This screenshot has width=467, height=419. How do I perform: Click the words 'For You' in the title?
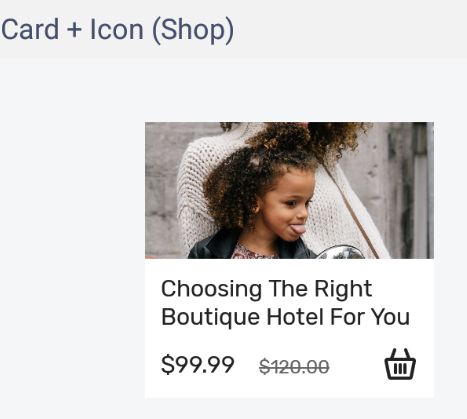click(x=370, y=317)
